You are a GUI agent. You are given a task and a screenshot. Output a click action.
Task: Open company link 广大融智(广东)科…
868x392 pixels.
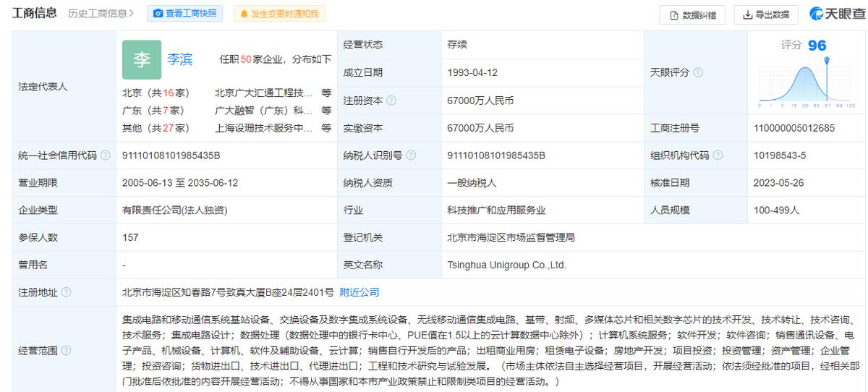click(263, 111)
